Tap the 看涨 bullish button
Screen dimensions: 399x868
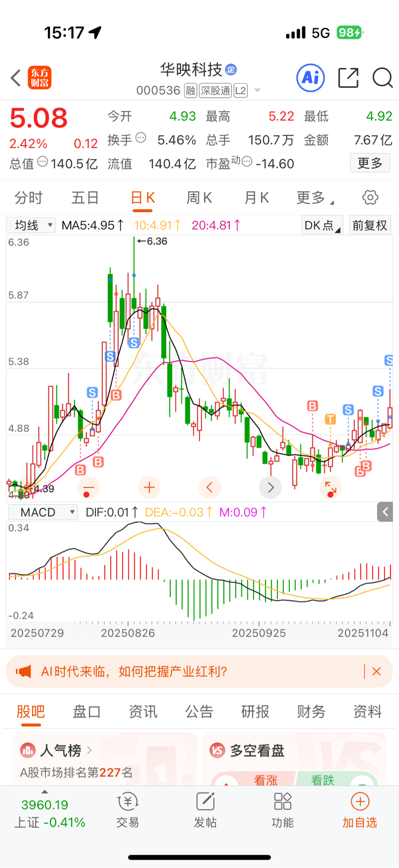tap(254, 779)
